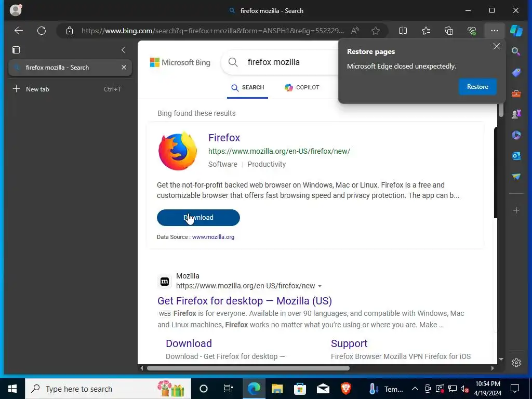Click the address bar URL
The image size is (532, 399).
[212, 31]
